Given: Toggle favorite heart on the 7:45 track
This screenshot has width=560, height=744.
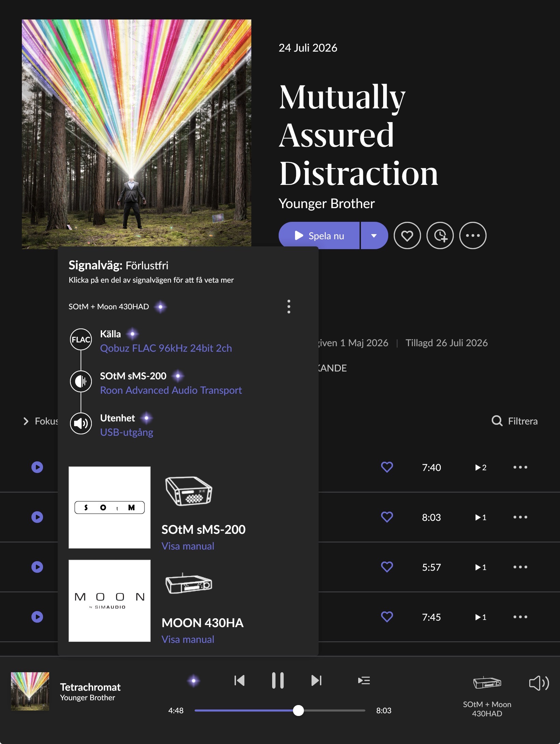Looking at the screenshot, I should click(x=387, y=617).
